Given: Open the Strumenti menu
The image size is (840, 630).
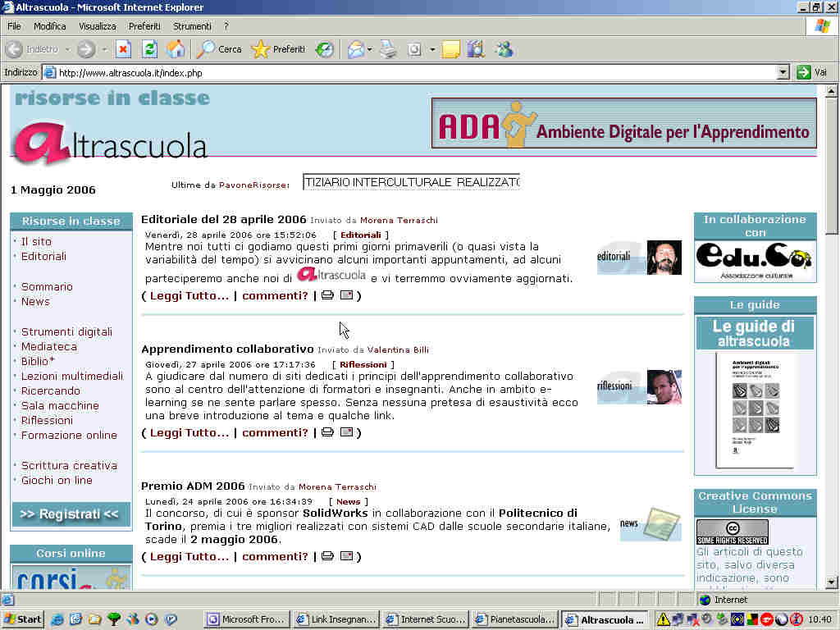Looking at the screenshot, I should coord(192,26).
